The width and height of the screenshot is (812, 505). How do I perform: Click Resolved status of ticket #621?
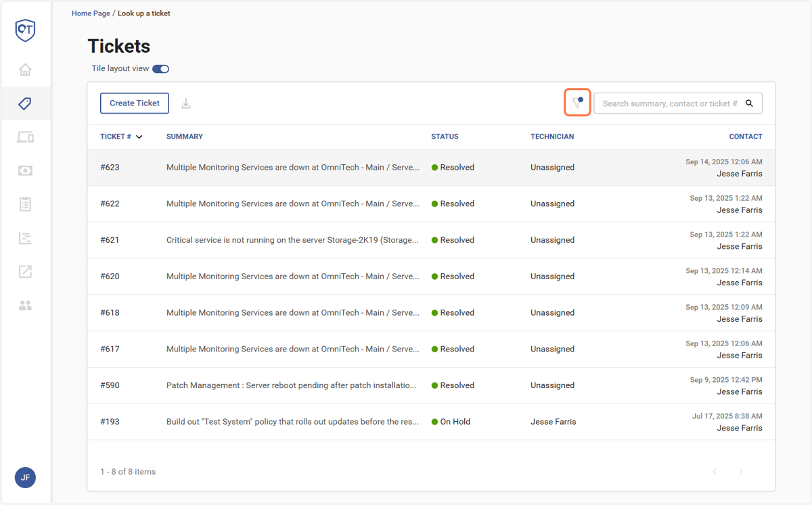tap(453, 240)
